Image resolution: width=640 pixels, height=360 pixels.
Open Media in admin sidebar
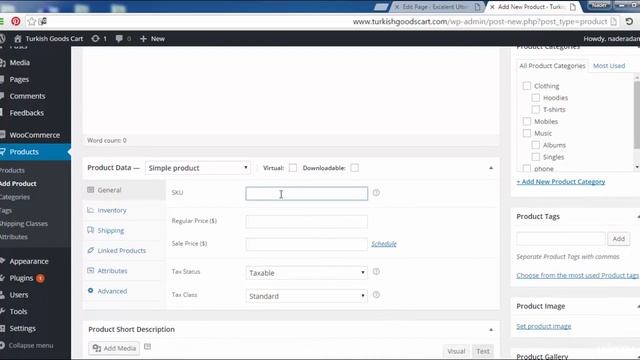(x=20, y=62)
